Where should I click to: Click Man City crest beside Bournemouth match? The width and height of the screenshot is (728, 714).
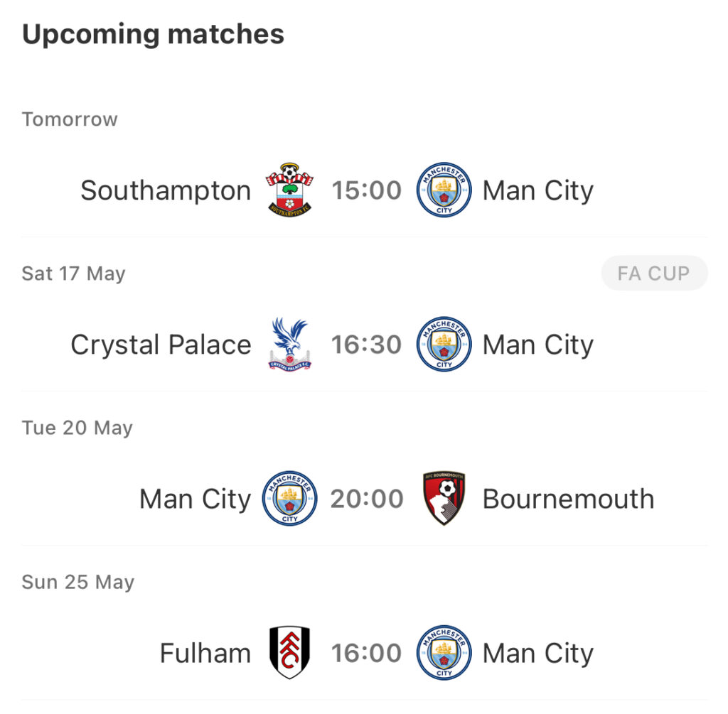(290, 498)
